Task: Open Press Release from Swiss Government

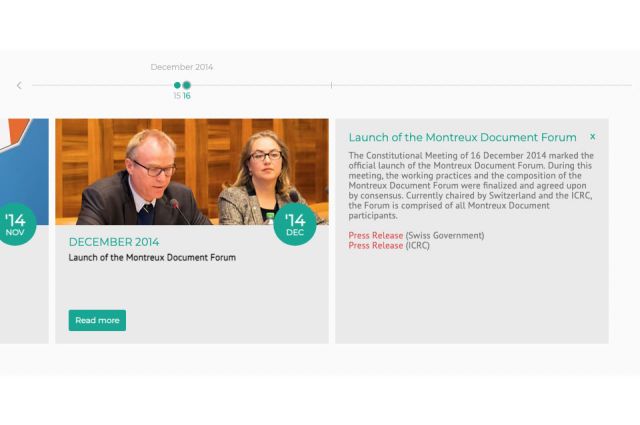Action: point(376,236)
